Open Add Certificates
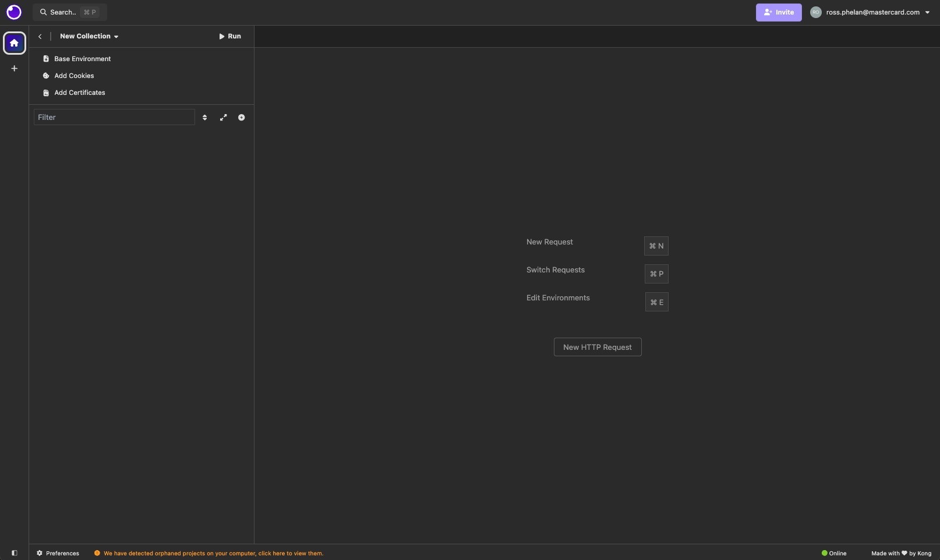Image resolution: width=940 pixels, height=560 pixels. pyautogui.click(x=80, y=93)
